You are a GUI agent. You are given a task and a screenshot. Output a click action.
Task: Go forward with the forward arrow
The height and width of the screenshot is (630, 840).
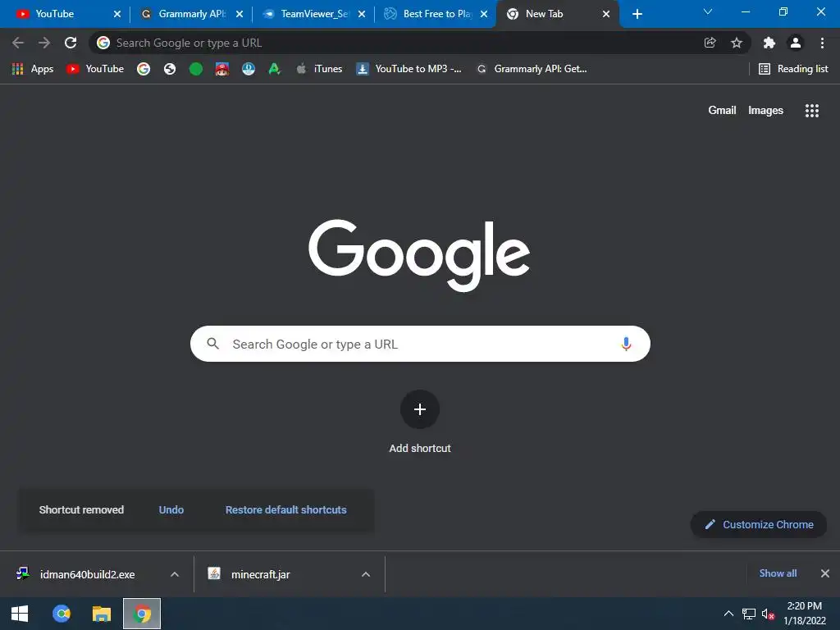pos(44,43)
